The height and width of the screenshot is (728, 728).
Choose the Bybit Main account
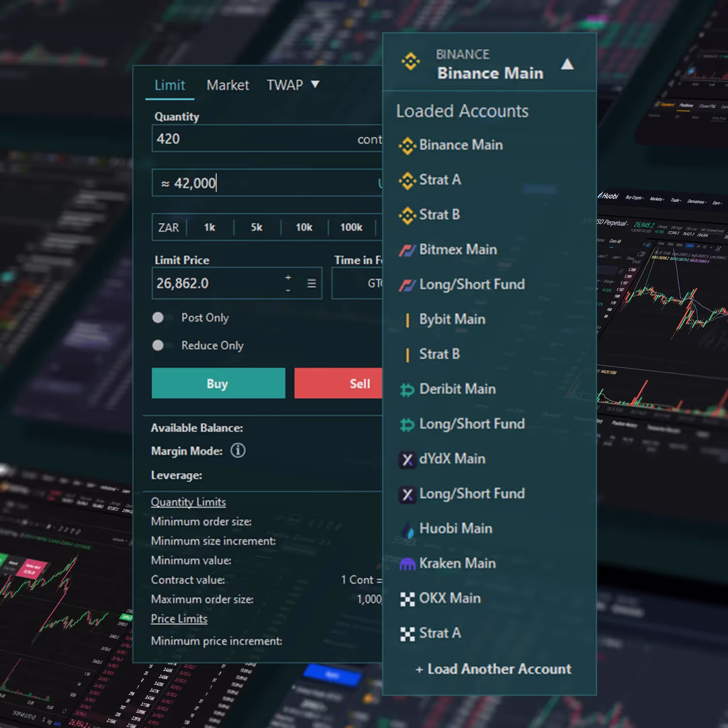click(452, 319)
